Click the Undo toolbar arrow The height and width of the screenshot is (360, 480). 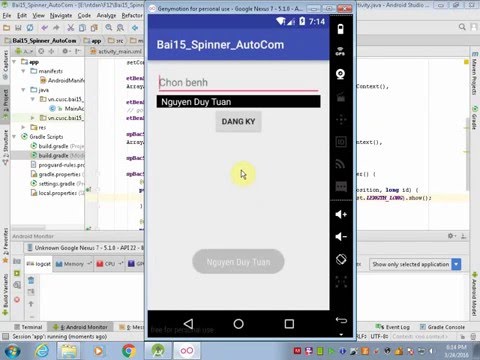point(44,28)
